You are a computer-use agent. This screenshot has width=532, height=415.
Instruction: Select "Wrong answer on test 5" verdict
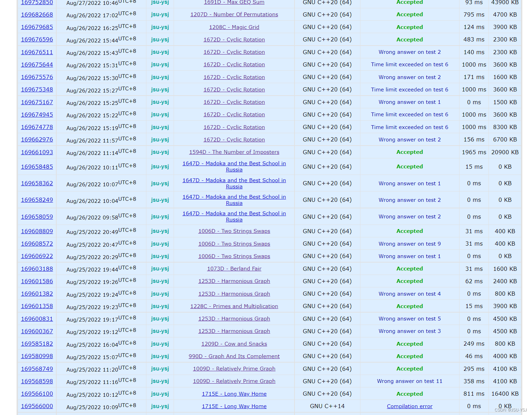pyautogui.click(x=409, y=319)
